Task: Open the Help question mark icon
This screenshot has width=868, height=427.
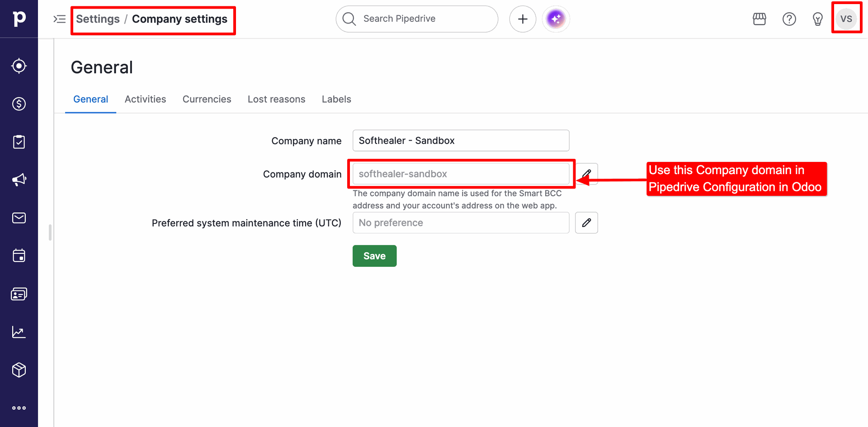Action: click(x=789, y=19)
